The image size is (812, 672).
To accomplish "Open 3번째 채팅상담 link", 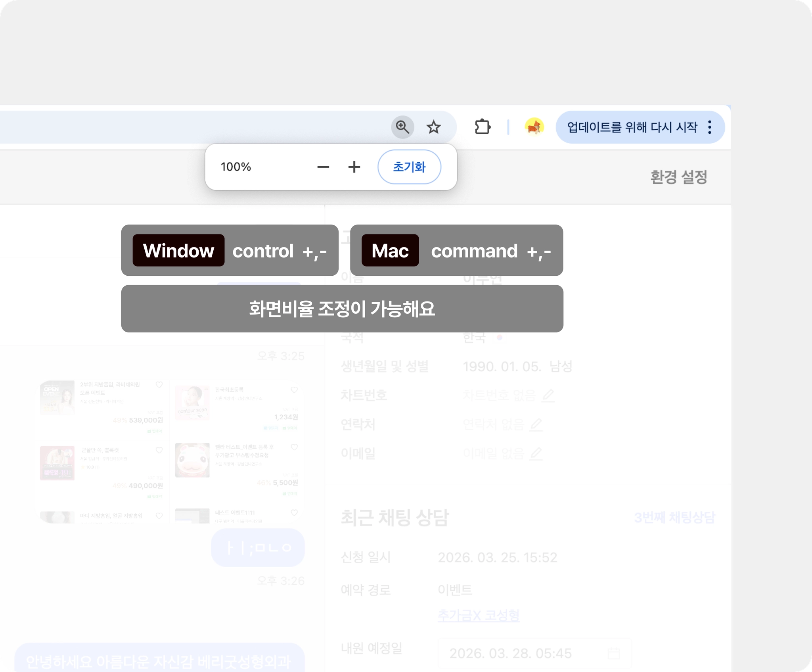I will 674,517.
